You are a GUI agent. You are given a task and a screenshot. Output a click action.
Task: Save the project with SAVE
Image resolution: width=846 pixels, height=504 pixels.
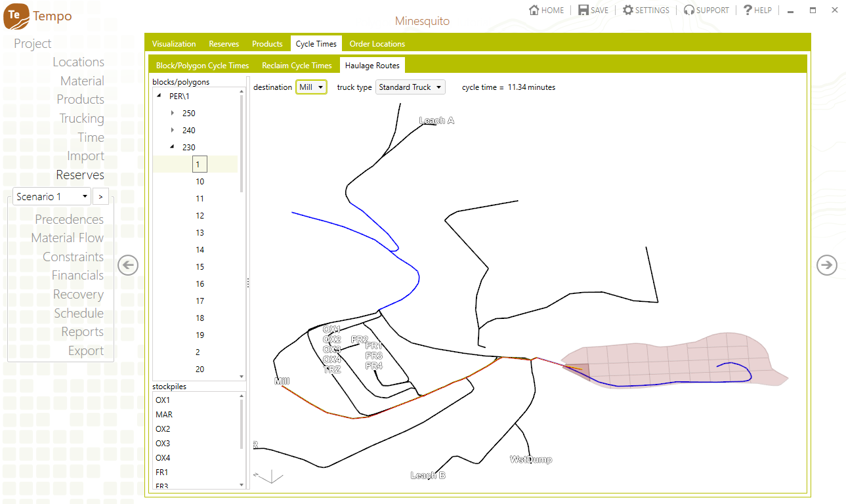coord(593,10)
